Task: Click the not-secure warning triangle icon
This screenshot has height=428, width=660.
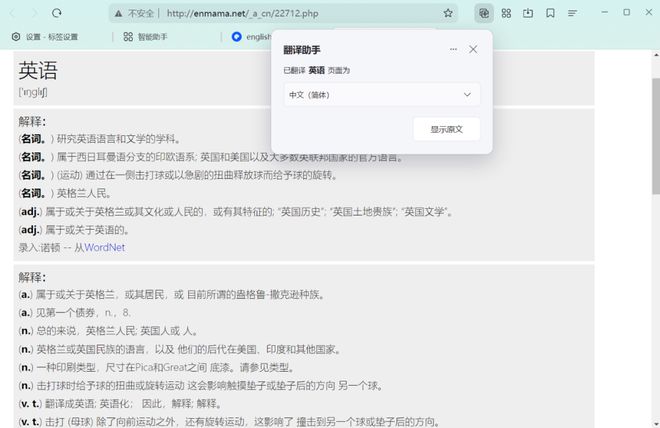Action: click(119, 13)
